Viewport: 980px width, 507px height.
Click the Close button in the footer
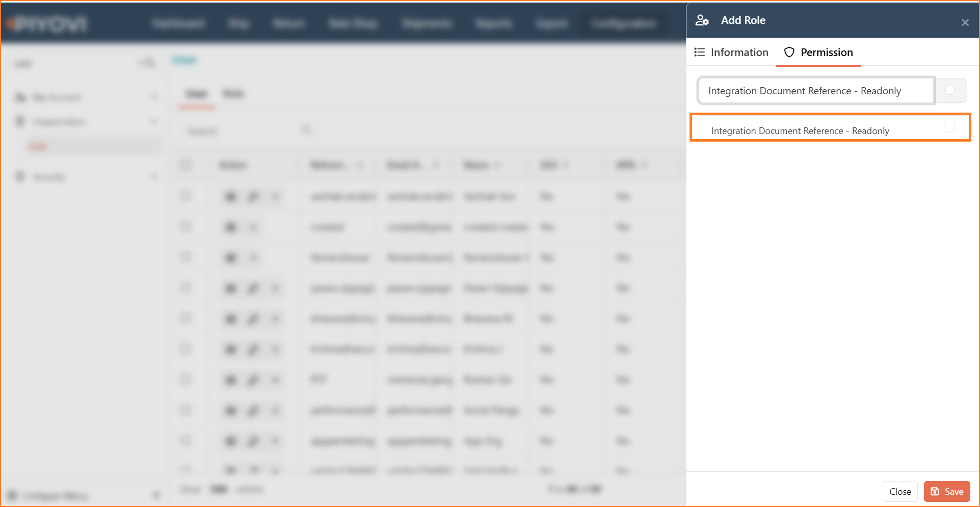900,492
